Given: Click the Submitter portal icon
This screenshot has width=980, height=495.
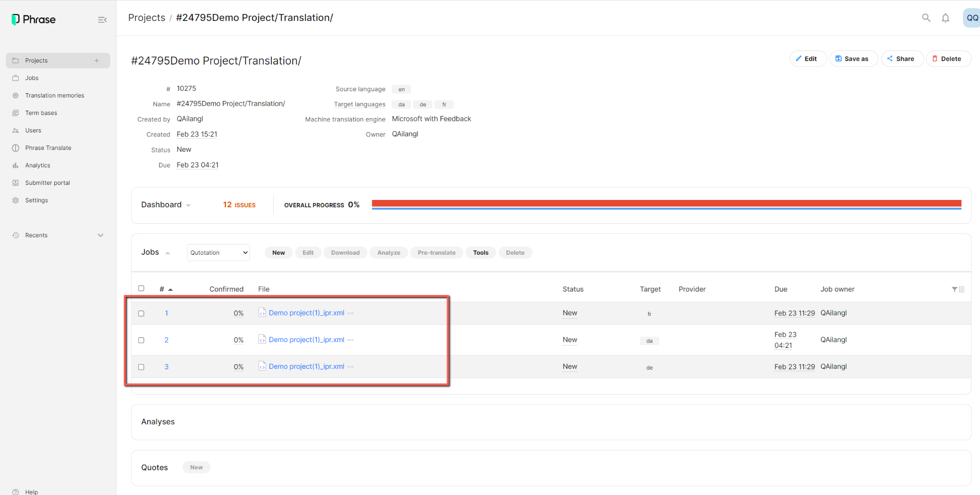Looking at the screenshot, I should click(x=16, y=183).
